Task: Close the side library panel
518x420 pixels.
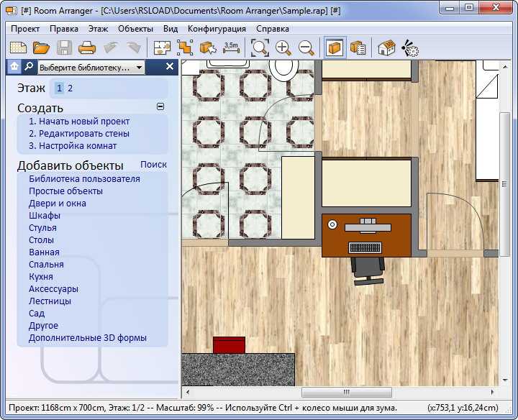Action: [x=170, y=67]
